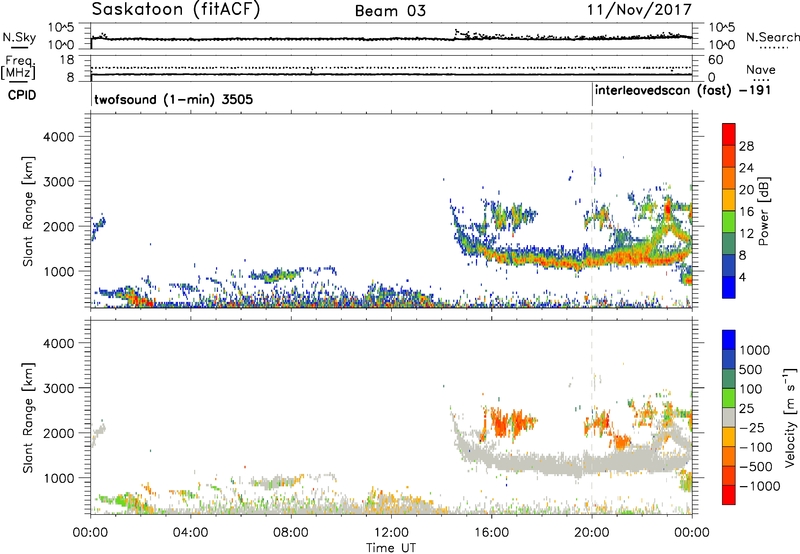The image size is (800, 554).
Task: Click the red bottom of velocity colorbar
Action: (x=729, y=495)
